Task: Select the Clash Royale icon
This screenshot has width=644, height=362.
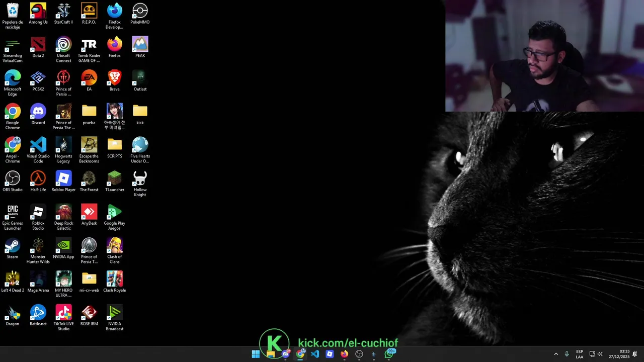Action: click(x=115, y=282)
